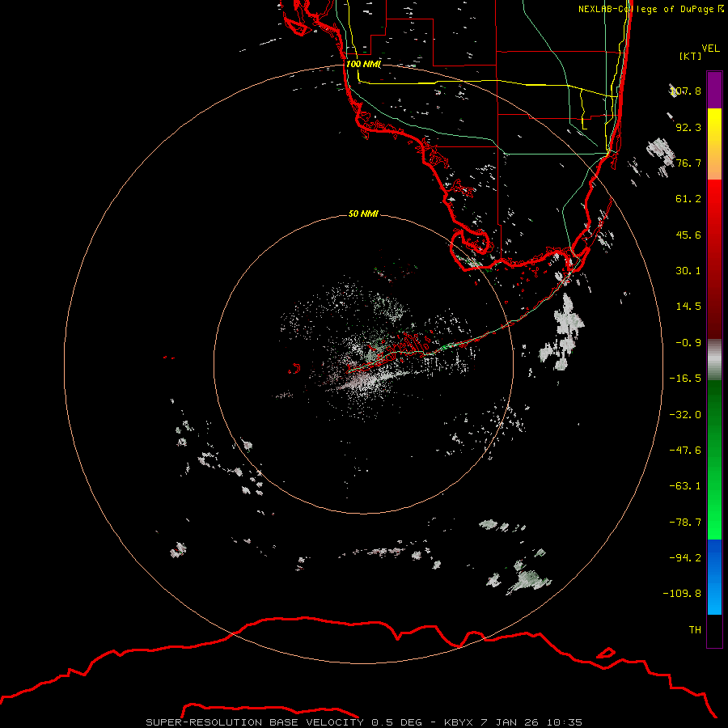Click the -94.2 legend value

point(685,557)
